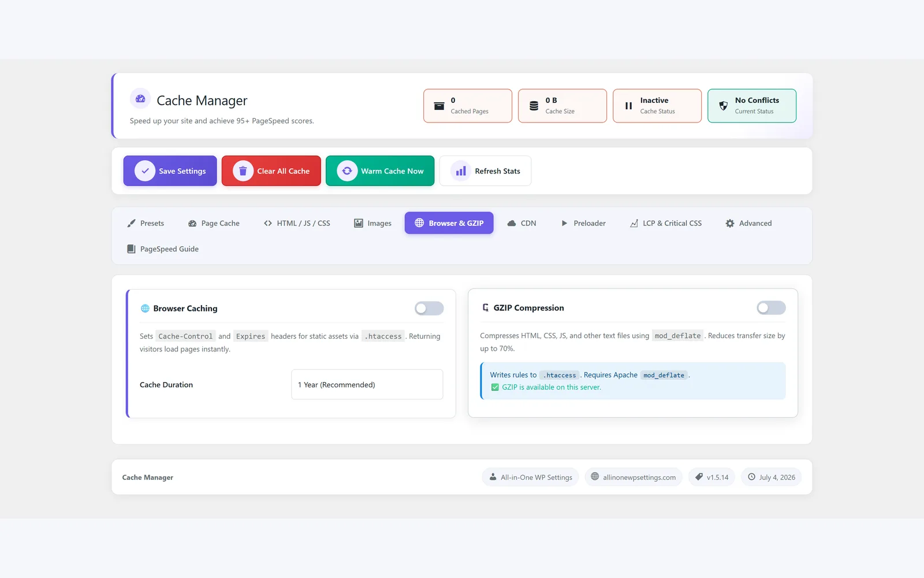Click the Cache Manager footer text
Image resolution: width=924 pixels, height=578 pixels.
coord(148,477)
